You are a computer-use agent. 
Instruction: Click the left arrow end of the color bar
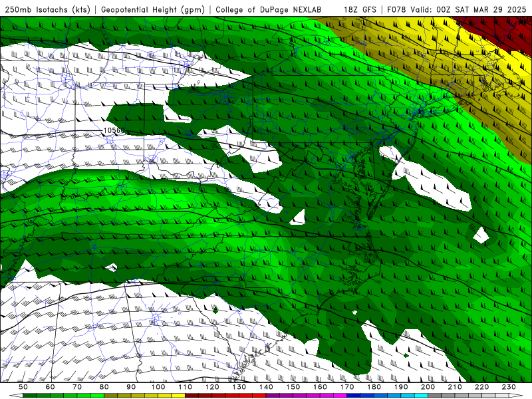[x=16, y=396]
